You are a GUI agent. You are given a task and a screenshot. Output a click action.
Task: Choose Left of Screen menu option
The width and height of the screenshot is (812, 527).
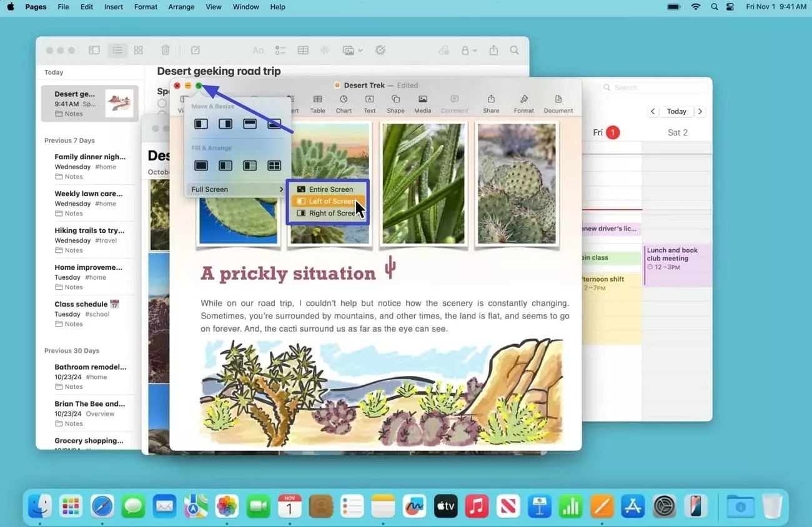328,201
